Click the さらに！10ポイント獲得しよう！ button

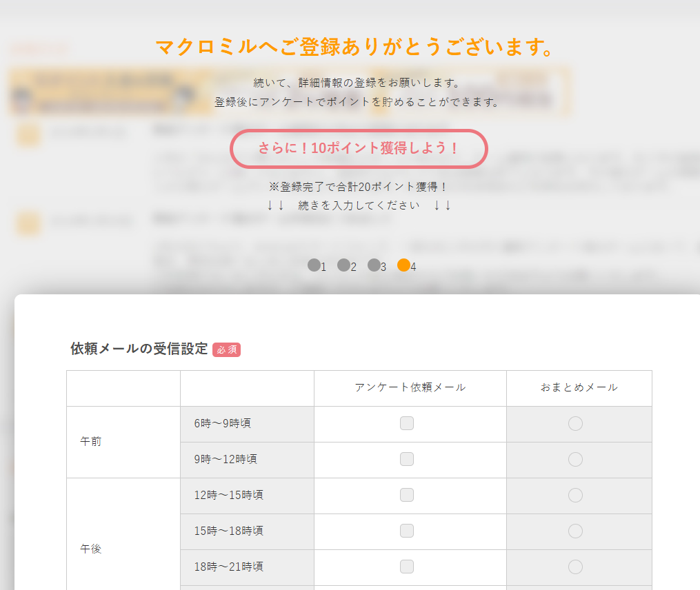[x=359, y=149]
